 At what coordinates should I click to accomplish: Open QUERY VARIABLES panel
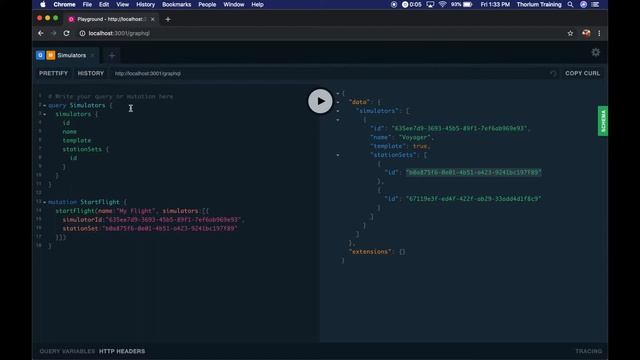click(67, 351)
